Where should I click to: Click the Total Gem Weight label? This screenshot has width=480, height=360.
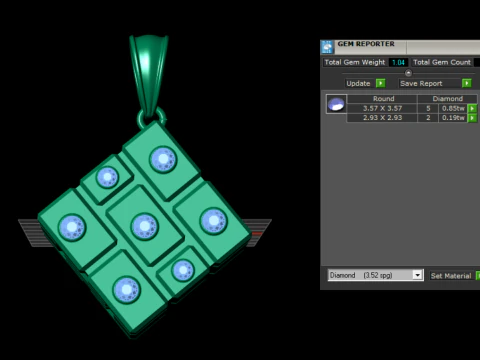(x=355, y=62)
